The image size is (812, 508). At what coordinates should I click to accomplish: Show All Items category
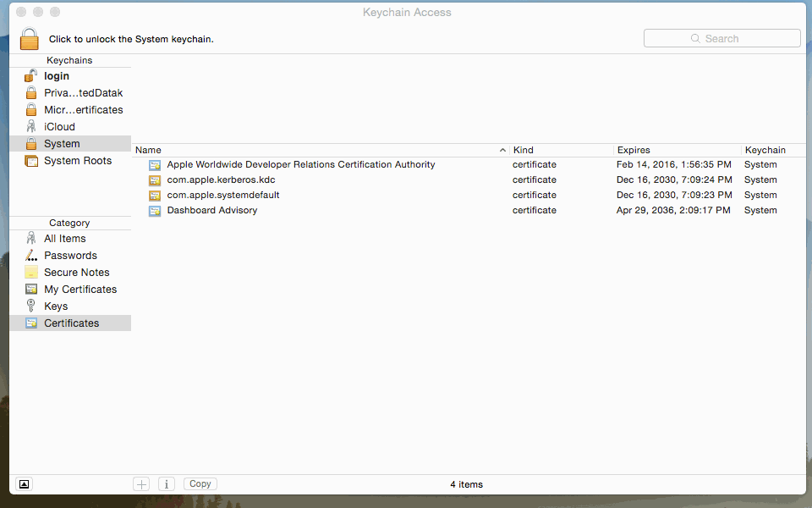pos(65,239)
